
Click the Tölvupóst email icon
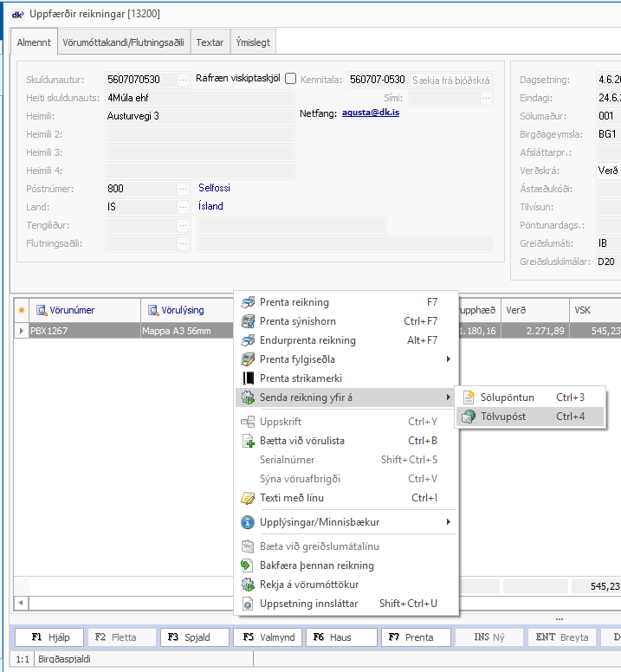(x=469, y=417)
